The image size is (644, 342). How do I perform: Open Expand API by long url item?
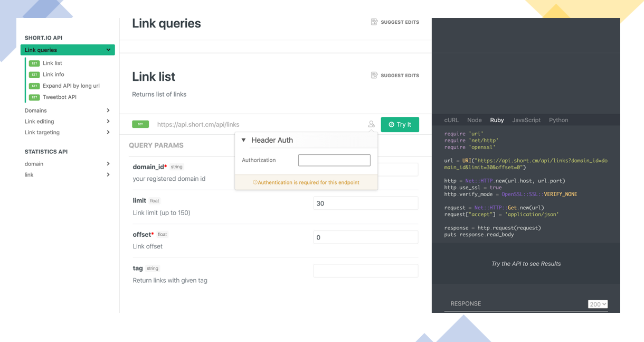(x=71, y=86)
